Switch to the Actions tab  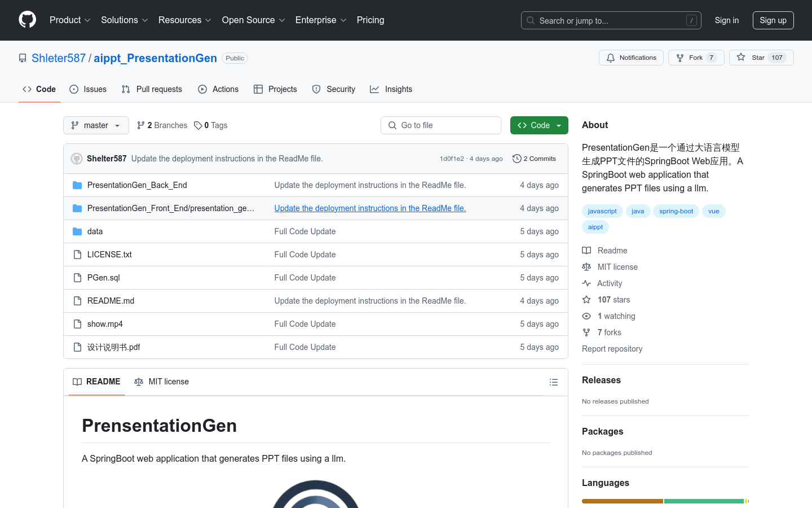point(218,89)
